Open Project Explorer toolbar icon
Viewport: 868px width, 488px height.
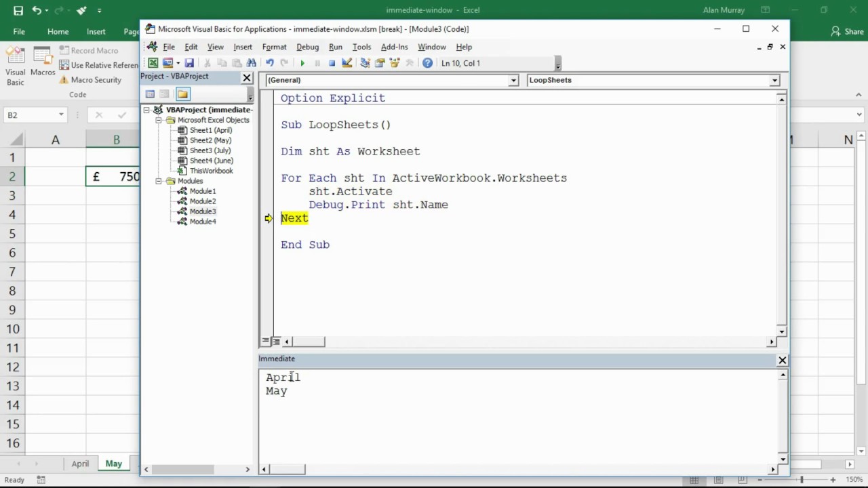pos(366,63)
